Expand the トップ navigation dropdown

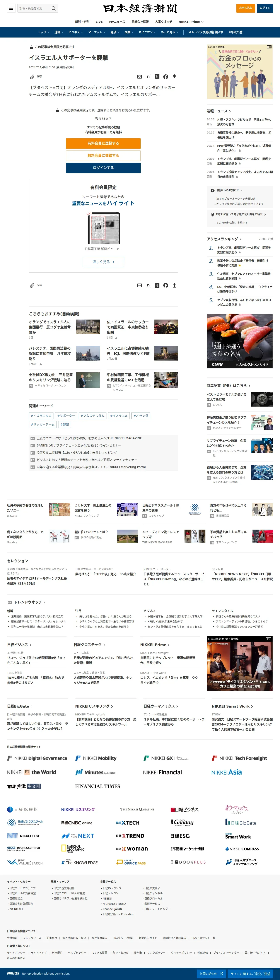tap(43, 32)
